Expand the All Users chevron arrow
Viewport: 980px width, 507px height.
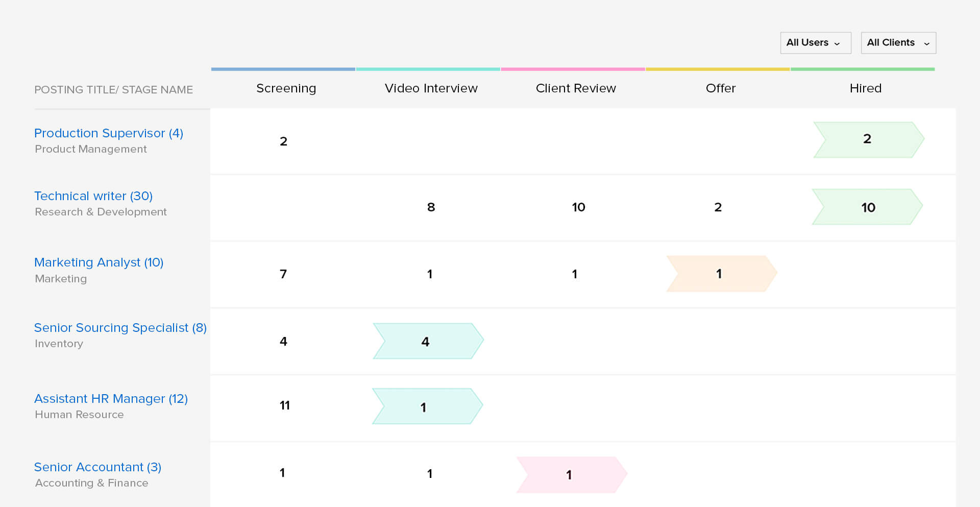tap(837, 44)
